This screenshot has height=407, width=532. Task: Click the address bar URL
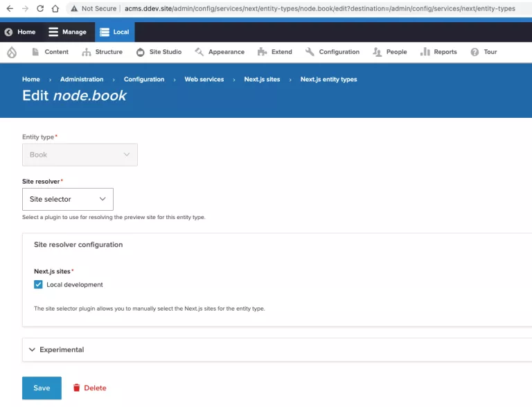[x=319, y=8]
